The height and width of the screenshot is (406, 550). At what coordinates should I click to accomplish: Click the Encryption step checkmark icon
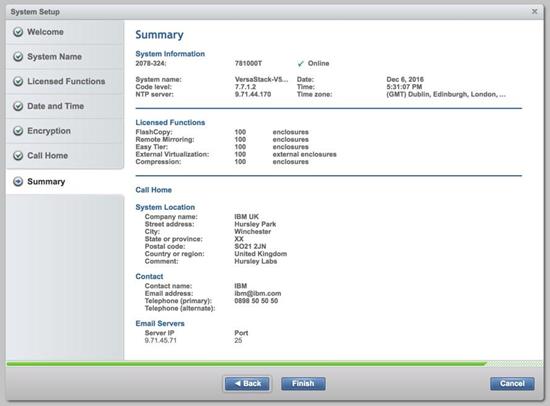pyautogui.click(x=18, y=131)
